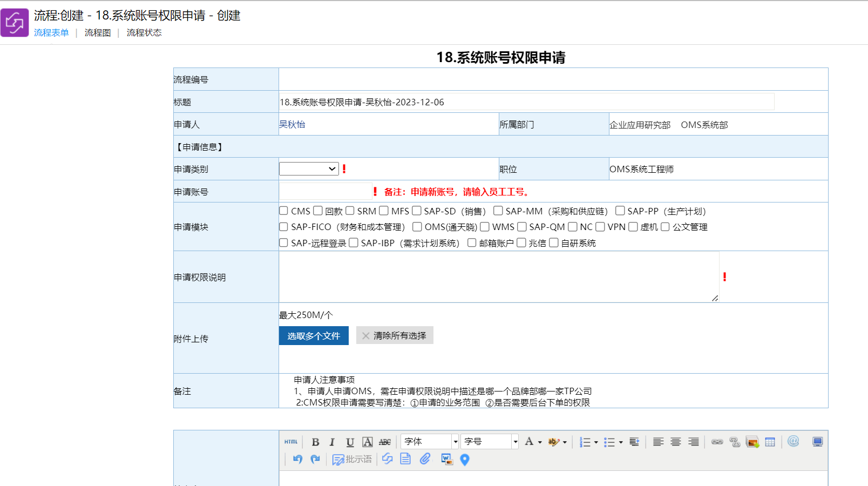Click the font color A icon
This screenshot has width=868, height=486.
[x=529, y=441]
